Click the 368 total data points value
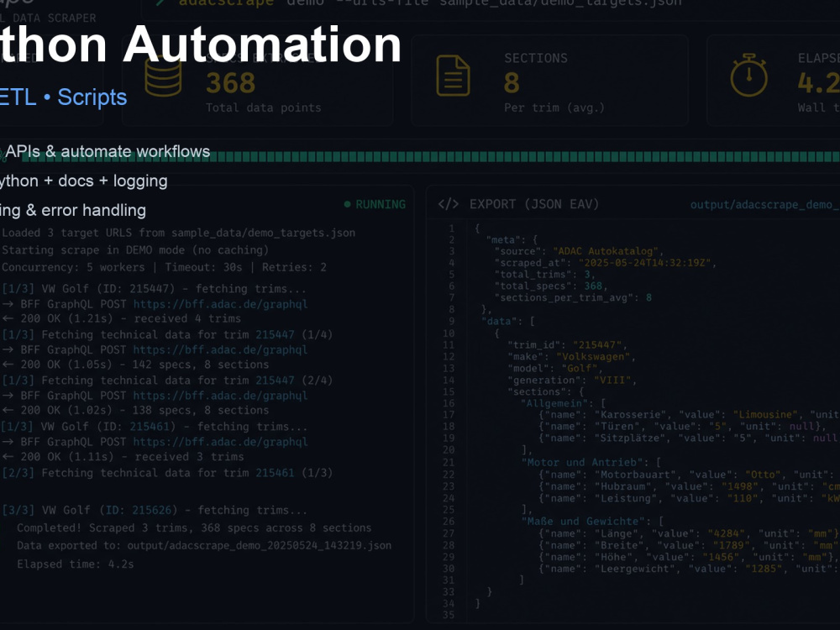This screenshot has width=840, height=630. tap(230, 83)
